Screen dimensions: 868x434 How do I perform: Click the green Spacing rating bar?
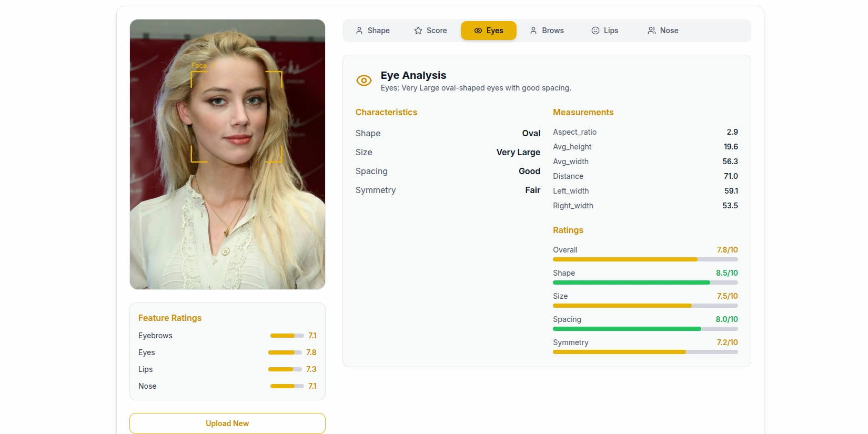[645, 329]
